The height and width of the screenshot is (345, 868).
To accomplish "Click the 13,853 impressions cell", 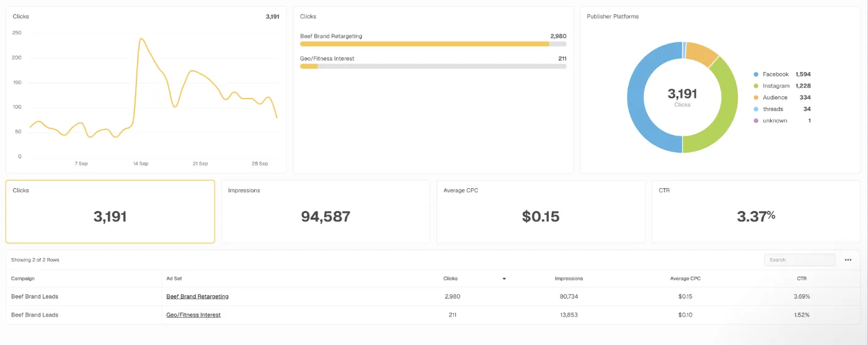I will (569, 315).
